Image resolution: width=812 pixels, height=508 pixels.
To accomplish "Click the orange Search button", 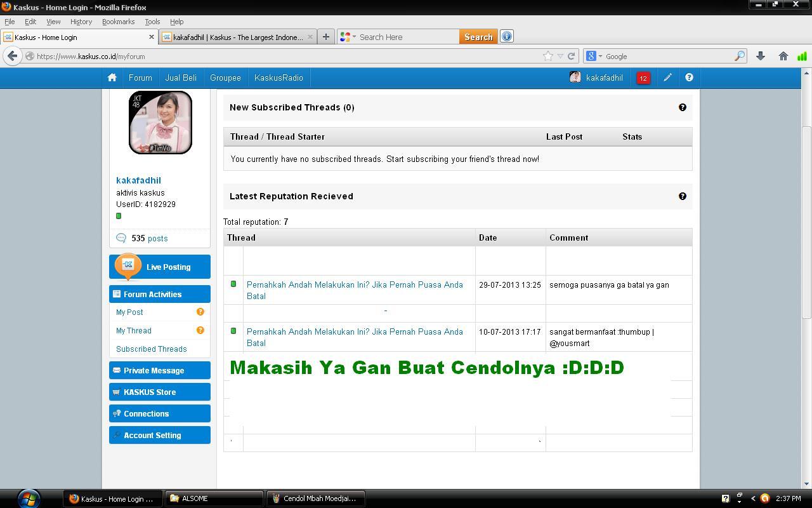I will point(478,37).
